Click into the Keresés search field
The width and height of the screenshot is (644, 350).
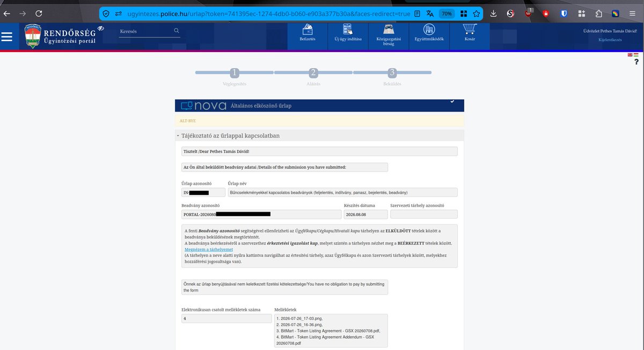(145, 32)
